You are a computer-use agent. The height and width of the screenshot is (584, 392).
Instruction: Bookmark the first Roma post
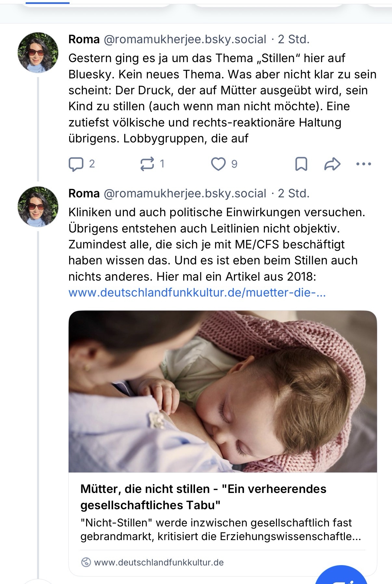click(301, 164)
